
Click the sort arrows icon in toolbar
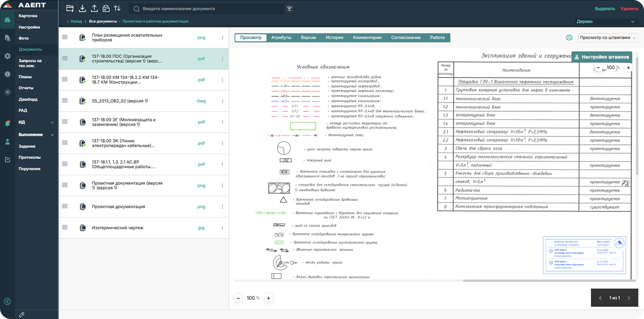(117, 8)
